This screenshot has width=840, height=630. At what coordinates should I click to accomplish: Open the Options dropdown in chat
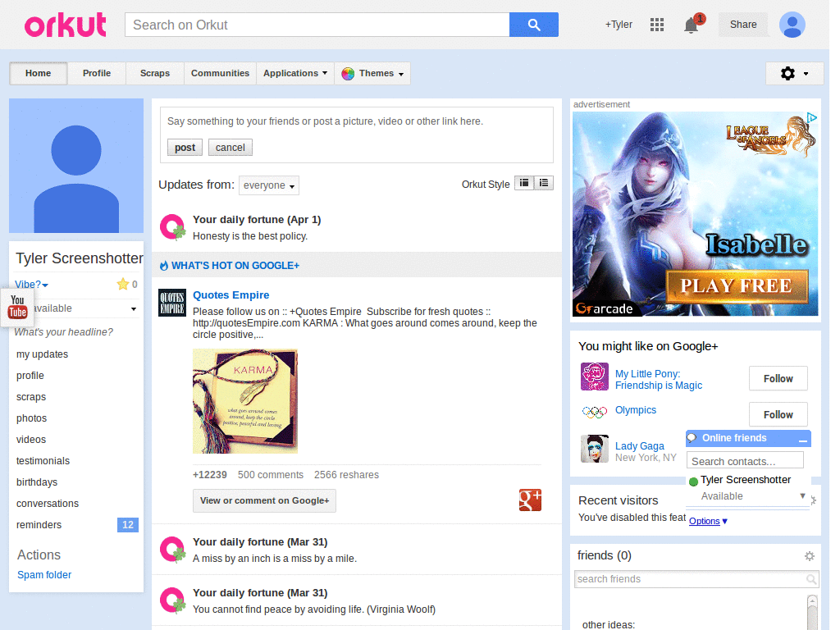(708, 521)
